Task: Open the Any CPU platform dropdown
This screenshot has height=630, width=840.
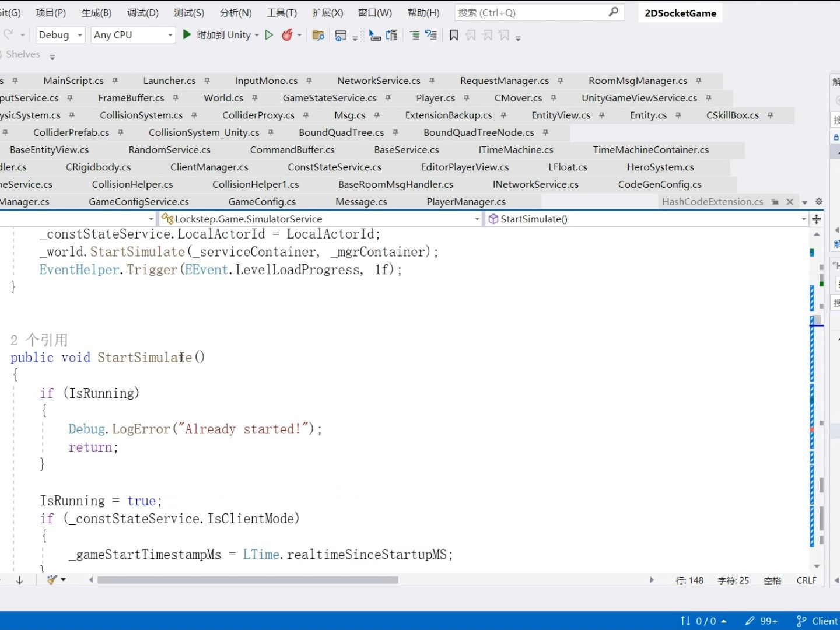Action: [x=133, y=35]
